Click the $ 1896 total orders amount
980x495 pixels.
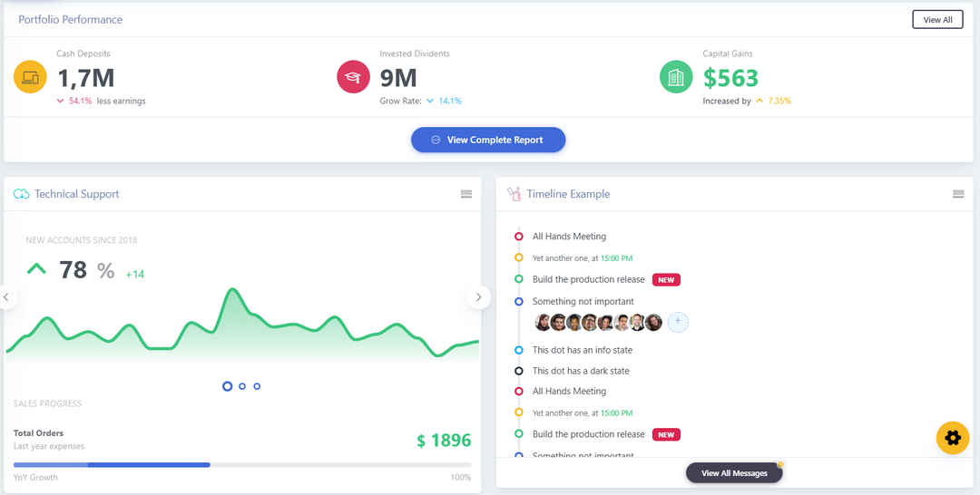tap(444, 440)
